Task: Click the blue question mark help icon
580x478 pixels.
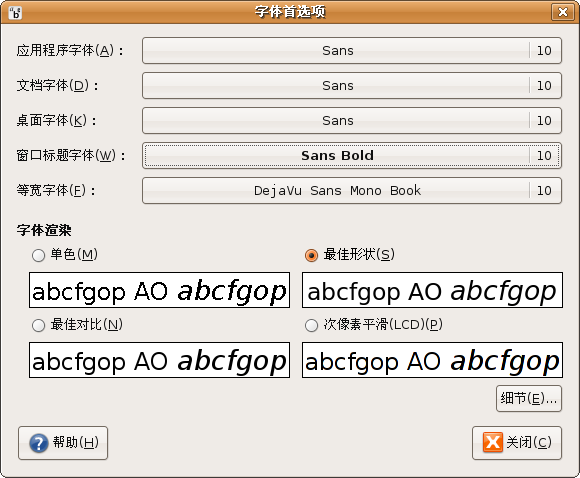Action: tap(39, 443)
